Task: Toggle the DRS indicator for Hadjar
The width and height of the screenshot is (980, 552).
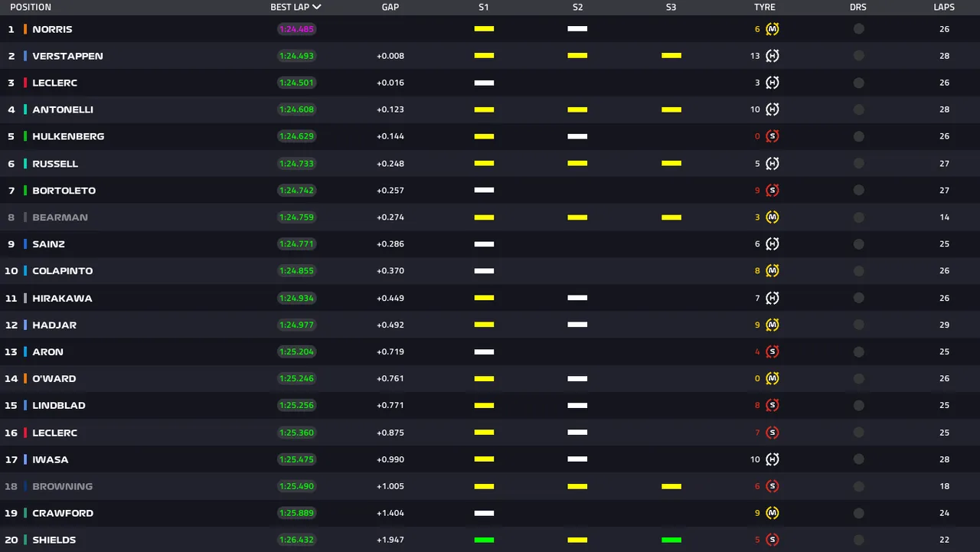Action: [x=858, y=325]
